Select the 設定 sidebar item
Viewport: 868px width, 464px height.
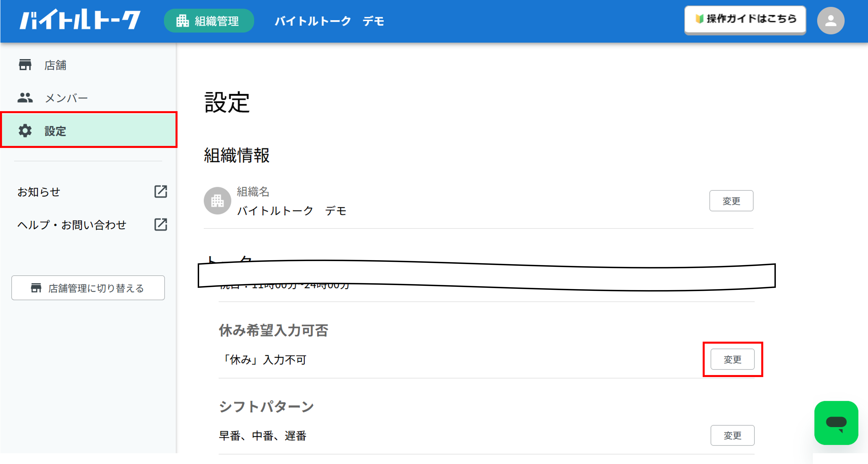click(89, 130)
